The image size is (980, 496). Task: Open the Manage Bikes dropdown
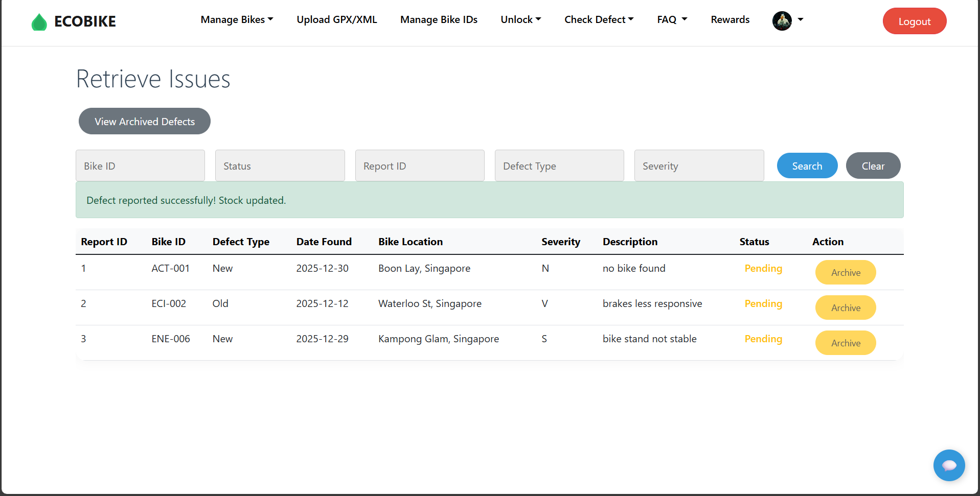coord(237,19)
